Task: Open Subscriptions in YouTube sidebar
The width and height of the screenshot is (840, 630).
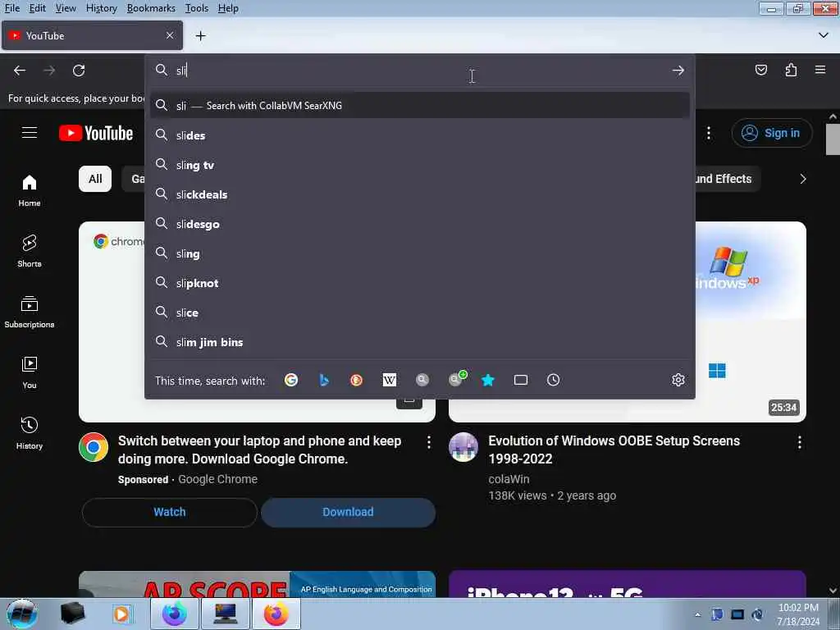Action: coord(30,311)
